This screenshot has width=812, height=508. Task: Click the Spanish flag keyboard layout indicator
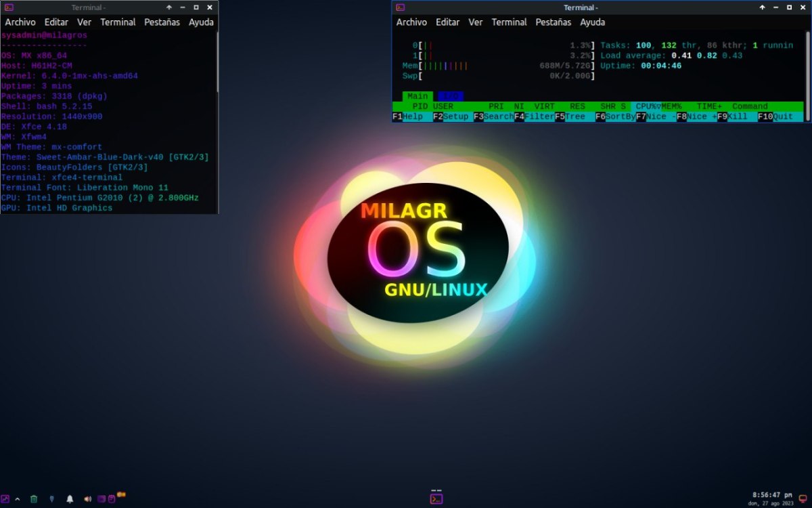point(121,495)
